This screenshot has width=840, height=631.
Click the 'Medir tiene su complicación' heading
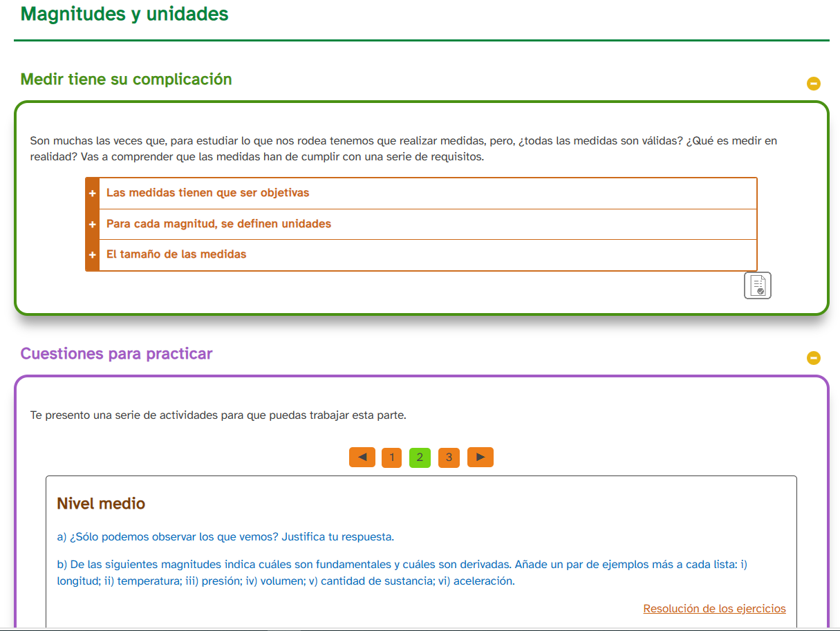tap(126, 79)
